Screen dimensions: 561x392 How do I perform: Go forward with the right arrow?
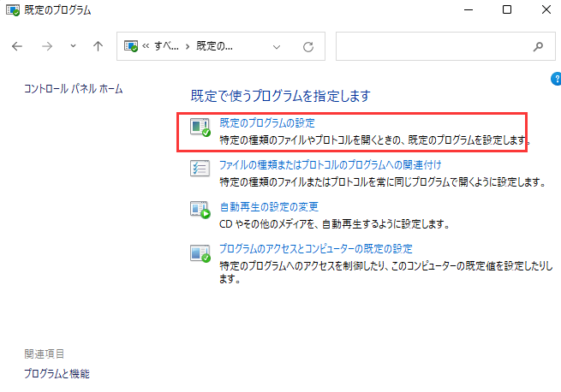pos(47,46)
